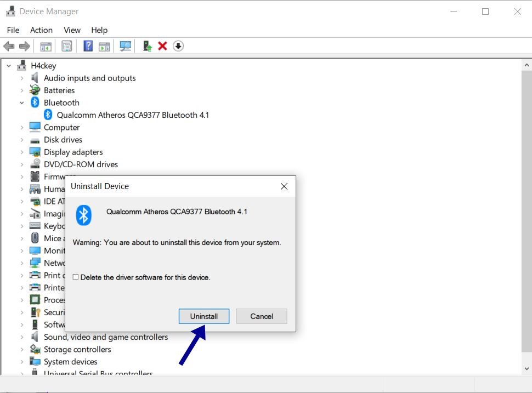Click the Show/Hide console tree icon
The height and width of the screenshot is (393, 532).
pos(46,45)
